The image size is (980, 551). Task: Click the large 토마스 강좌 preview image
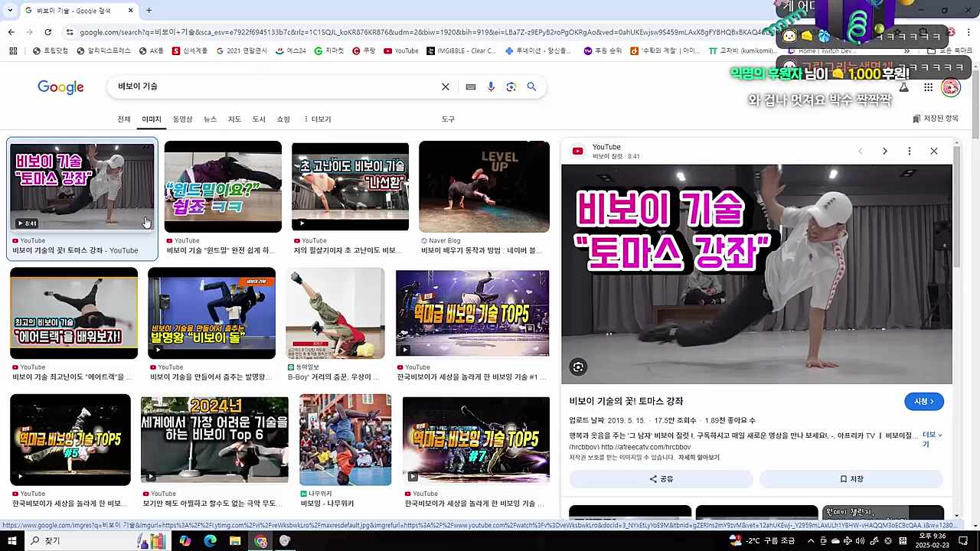tap(756, 274)
